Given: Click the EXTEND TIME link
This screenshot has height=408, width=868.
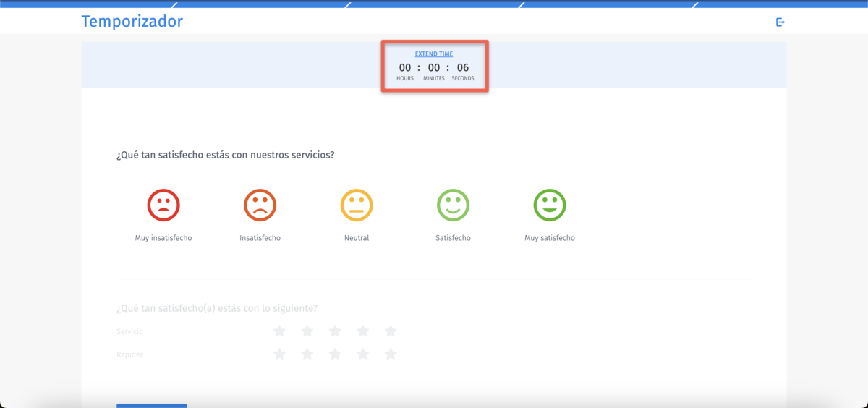Looking at the screenshot, I should [434, 54].
